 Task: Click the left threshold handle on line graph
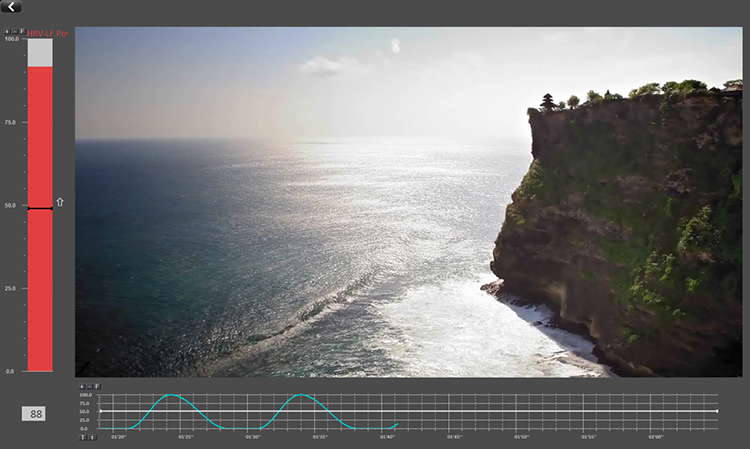[x=101, y=411]
